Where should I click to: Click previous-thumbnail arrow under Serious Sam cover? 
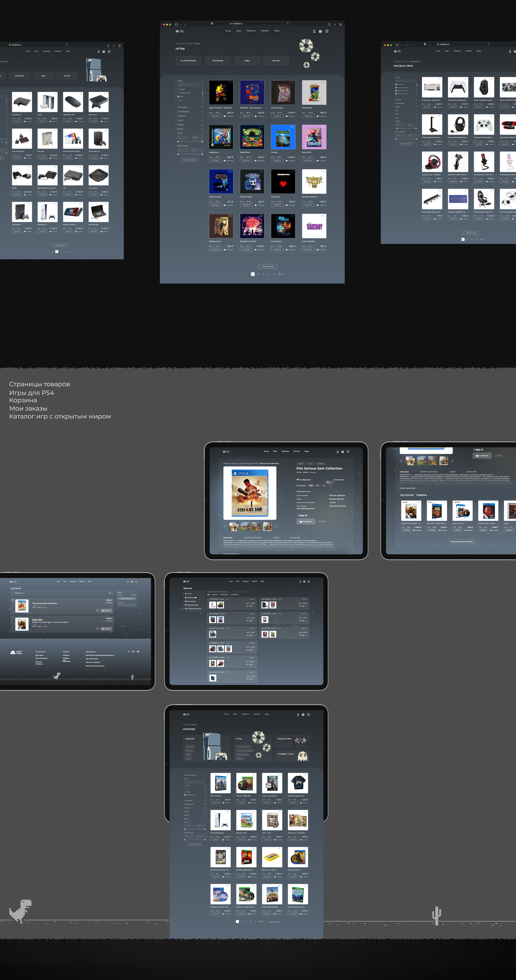[225, 526]
